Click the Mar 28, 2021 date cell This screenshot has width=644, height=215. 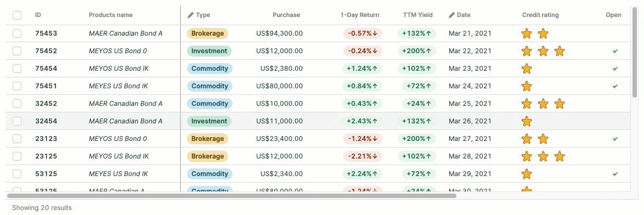coord(470,156)
